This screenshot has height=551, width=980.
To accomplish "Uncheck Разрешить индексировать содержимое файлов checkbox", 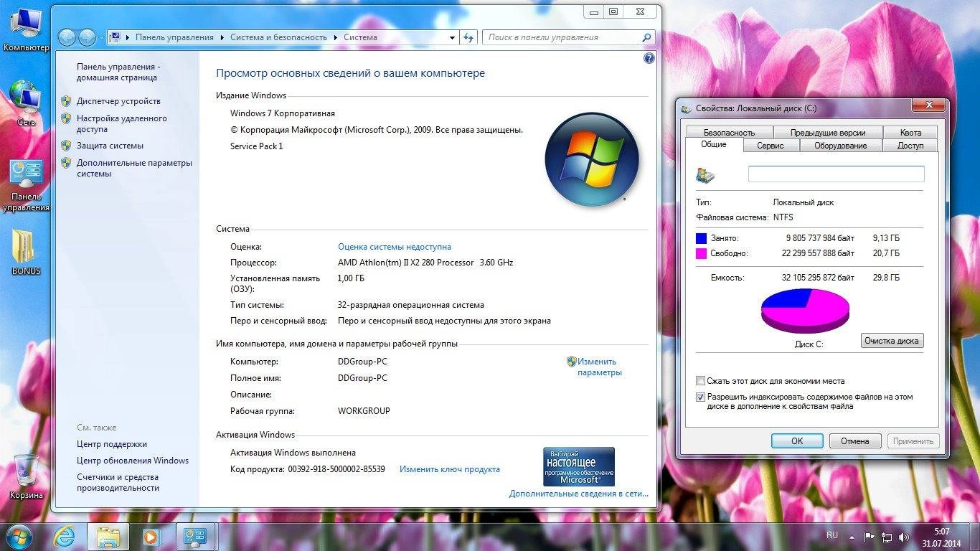I will pos(701,397).
